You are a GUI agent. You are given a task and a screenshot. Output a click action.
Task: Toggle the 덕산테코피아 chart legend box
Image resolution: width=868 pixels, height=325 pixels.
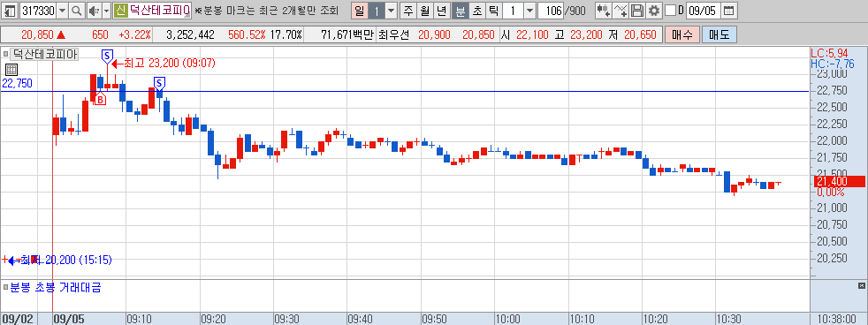[x=5, y=54]
